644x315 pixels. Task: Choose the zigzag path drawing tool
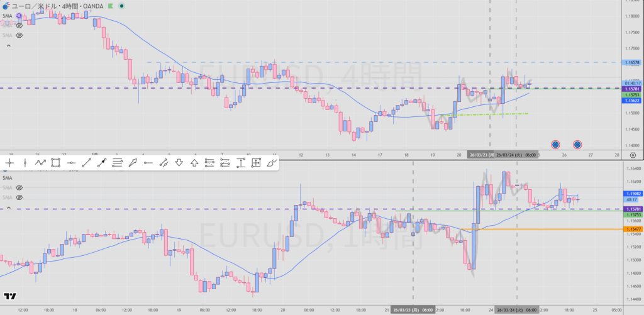point(40,163)
